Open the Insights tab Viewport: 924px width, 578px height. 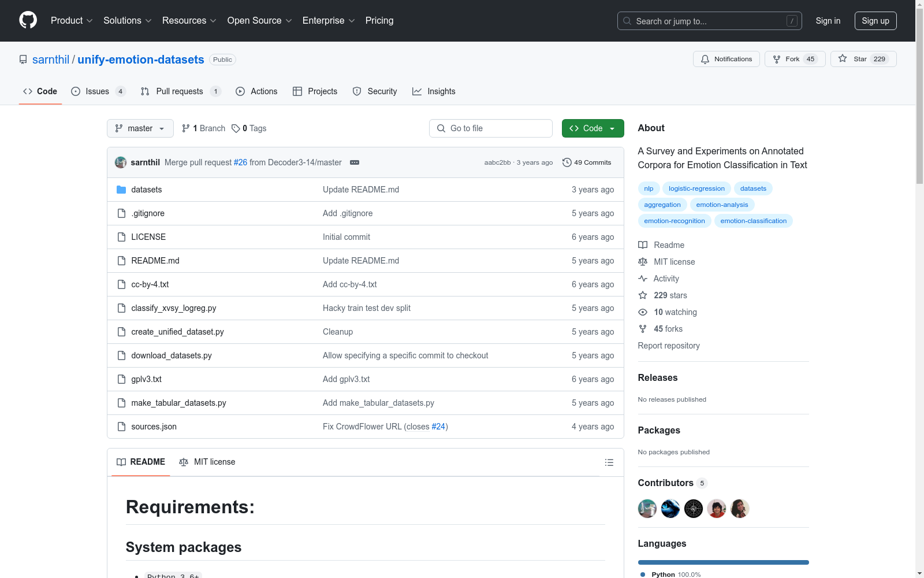coord(434,91)
